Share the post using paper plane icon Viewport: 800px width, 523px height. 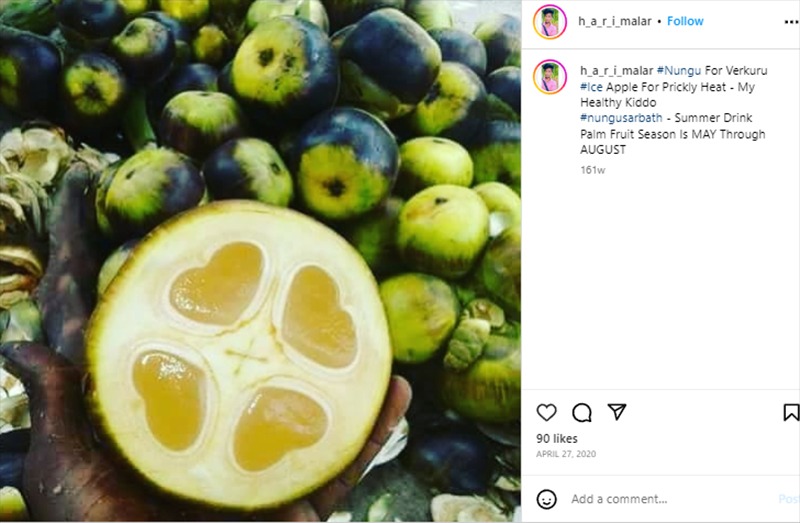617,412
